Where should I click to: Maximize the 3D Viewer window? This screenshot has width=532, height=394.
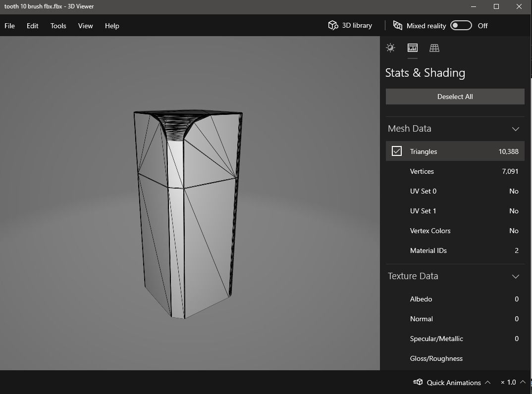pyautogui.click(x=496, y=6)
